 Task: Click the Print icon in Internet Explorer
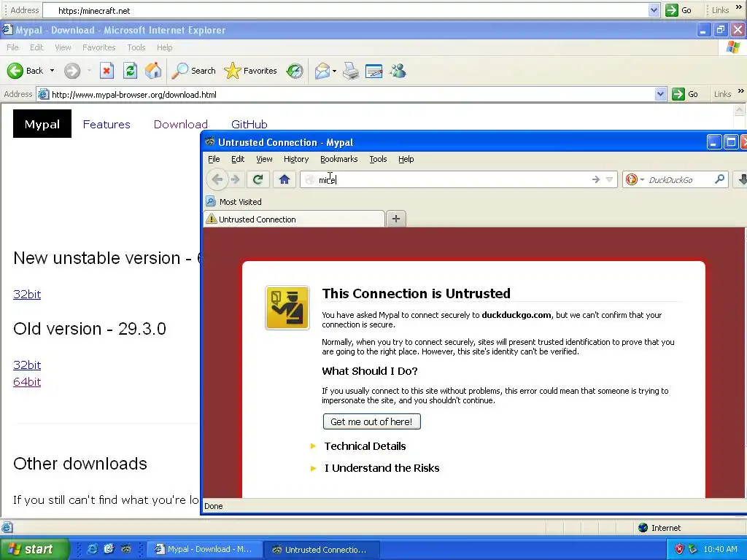point(351,71)
